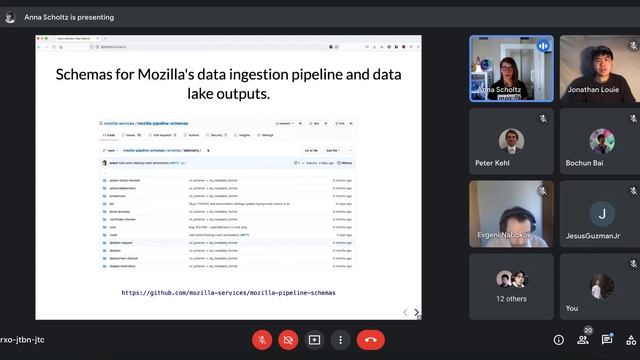Open the chat panel icon
The width and height of the screenshot is (640, 360).
click(x=607, y=340)
